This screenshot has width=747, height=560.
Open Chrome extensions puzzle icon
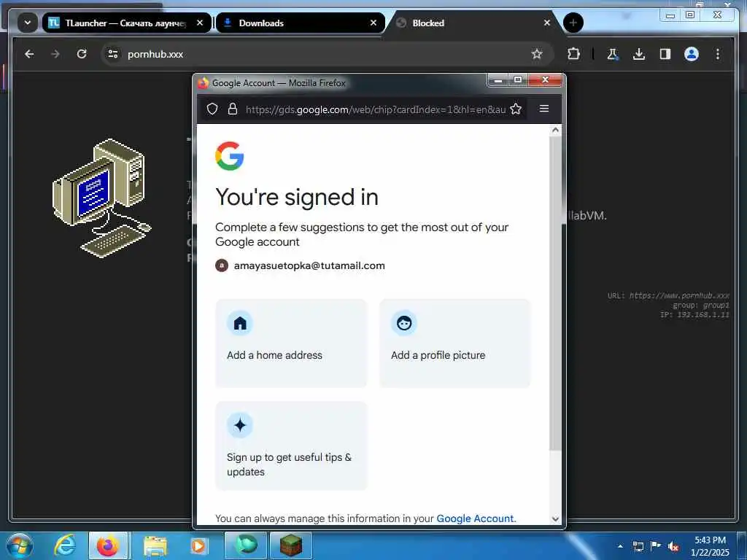point(573,54)
